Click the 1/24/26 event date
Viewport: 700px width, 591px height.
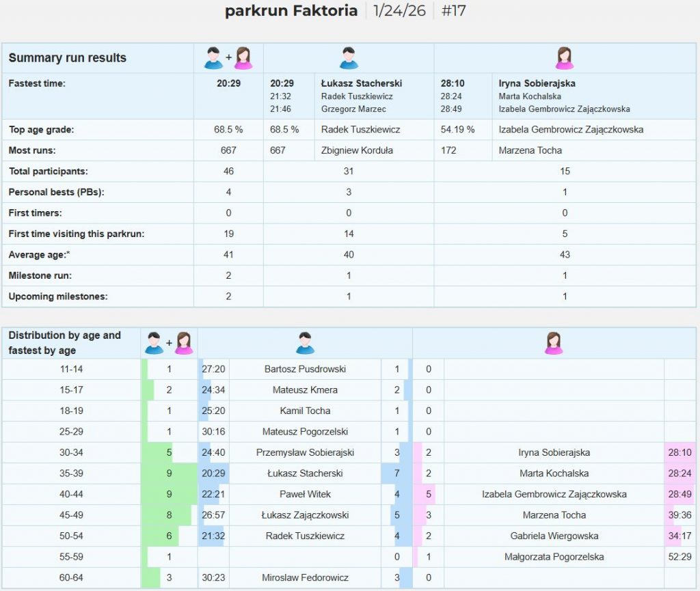tap(399, 10)
